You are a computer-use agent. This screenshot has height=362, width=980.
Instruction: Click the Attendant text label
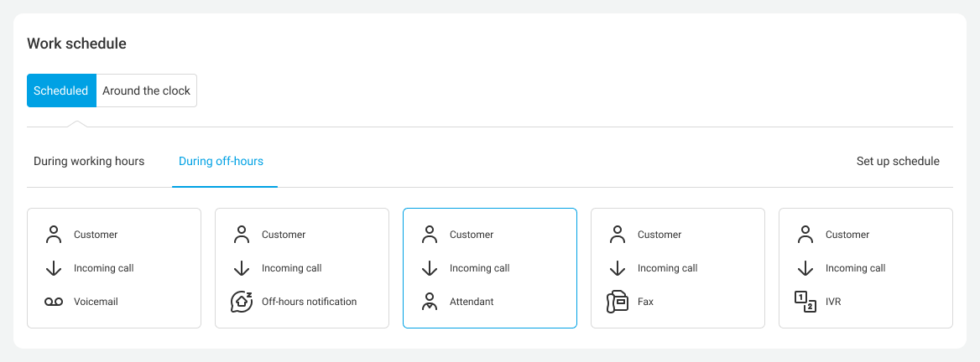click(x=472, y=302)
